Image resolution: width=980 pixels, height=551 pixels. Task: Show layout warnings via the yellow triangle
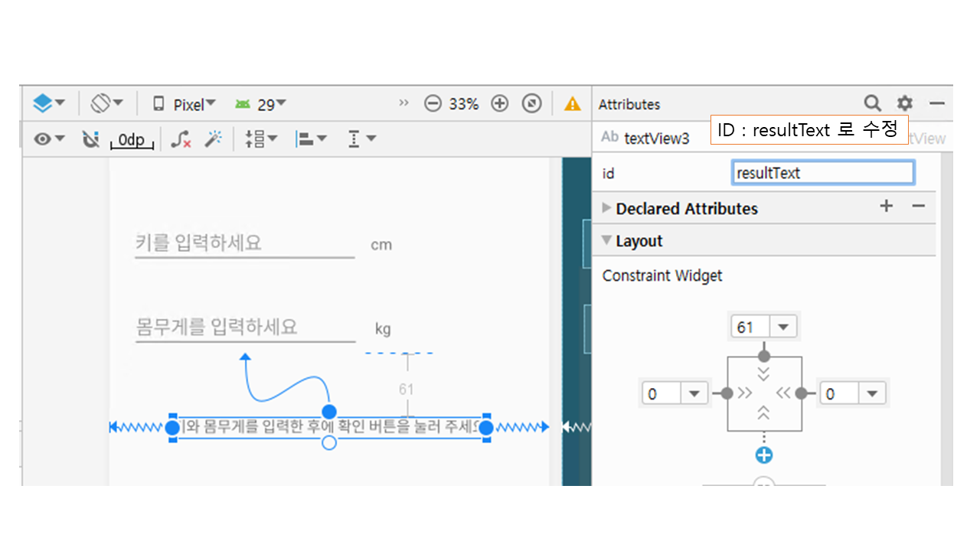pos(572,104)
